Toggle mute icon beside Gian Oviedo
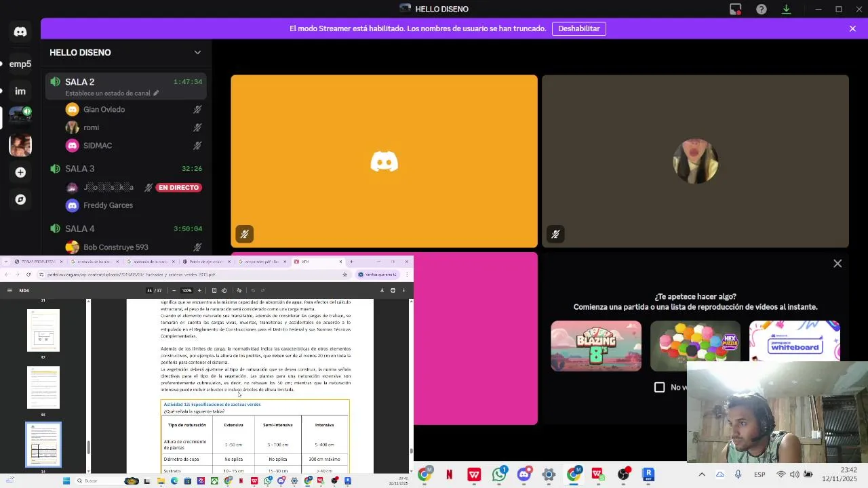 tap(197, 109)
